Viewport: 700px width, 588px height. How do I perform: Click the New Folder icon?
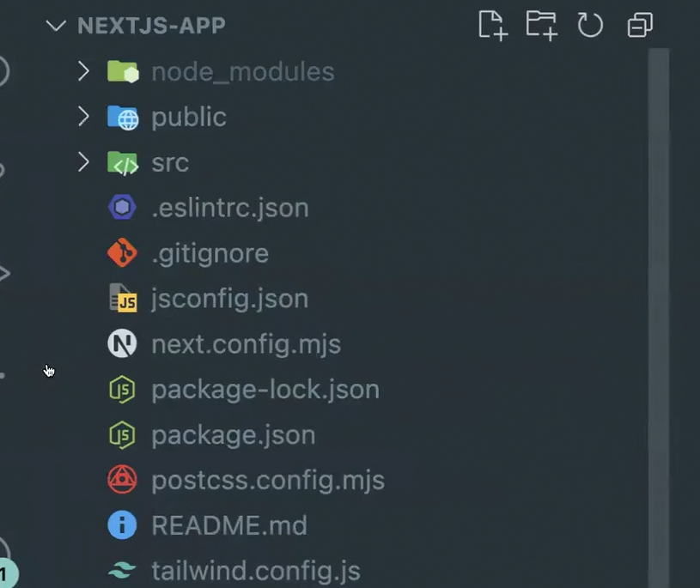pyautogui.click(x=541, y=26)
